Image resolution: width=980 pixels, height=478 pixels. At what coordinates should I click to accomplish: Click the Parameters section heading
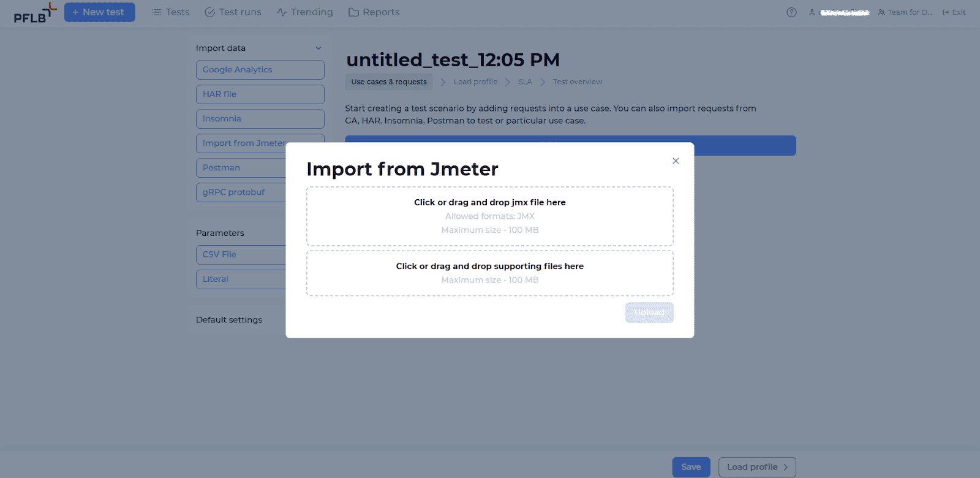[220, 233]
